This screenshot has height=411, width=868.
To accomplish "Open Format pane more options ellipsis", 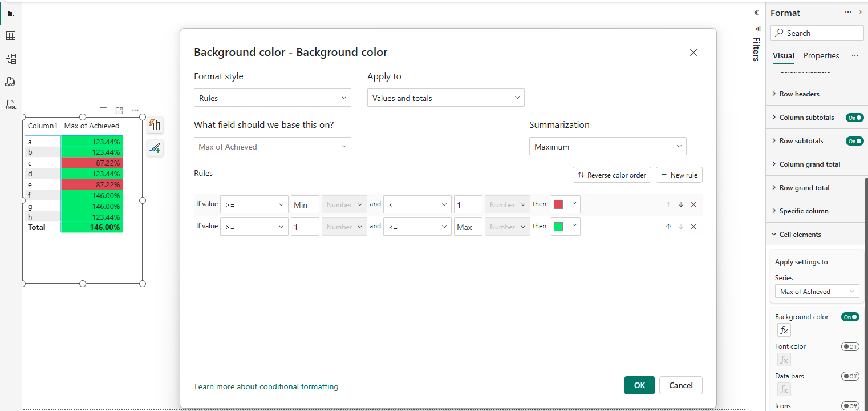I will pyautogui.click(x=848, y=12).
